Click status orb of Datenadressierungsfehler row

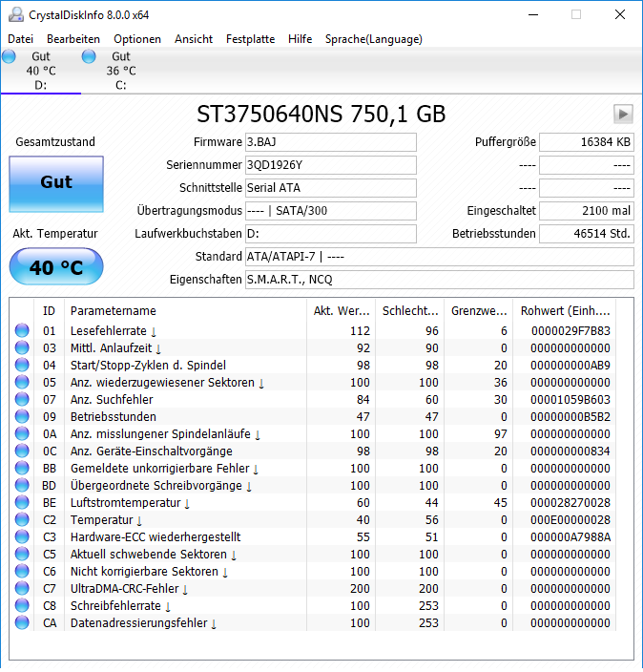22,622
